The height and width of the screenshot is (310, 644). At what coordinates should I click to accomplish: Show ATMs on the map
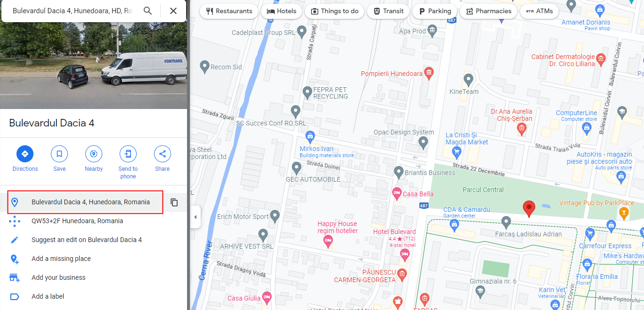tap(539, 11)
